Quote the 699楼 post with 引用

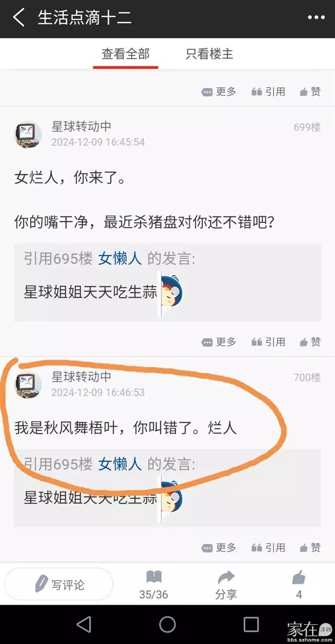click(268, 342)
